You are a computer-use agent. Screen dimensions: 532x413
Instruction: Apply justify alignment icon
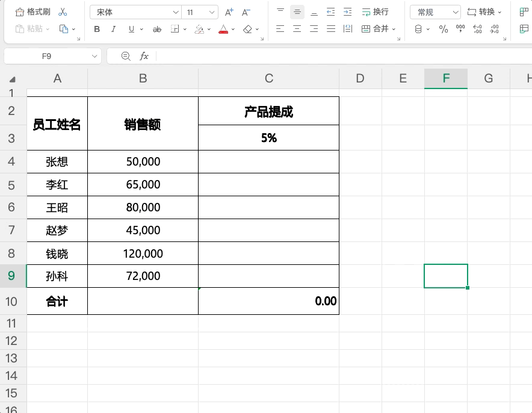(331, 29)
